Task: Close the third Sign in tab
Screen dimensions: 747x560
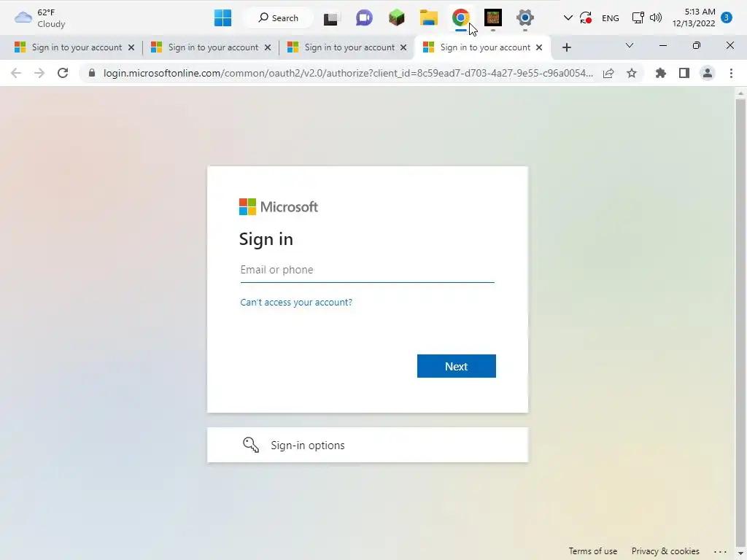Action: tap(403, 47)
